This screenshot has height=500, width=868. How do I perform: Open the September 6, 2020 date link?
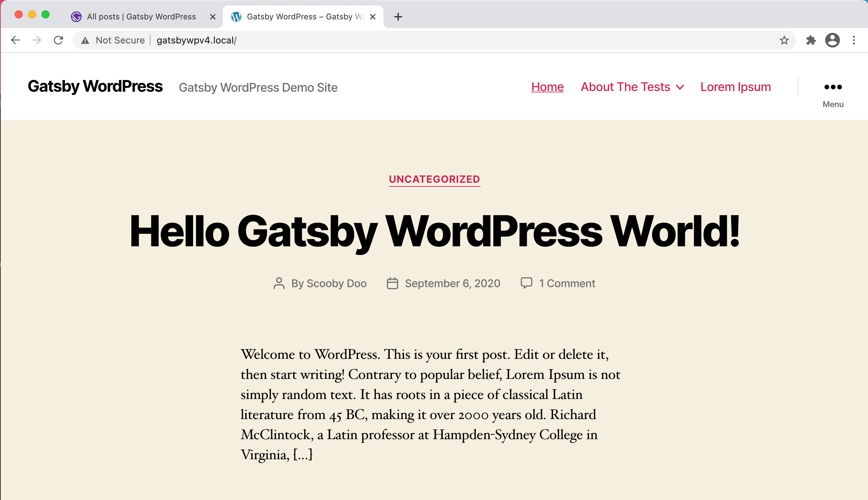452,283
